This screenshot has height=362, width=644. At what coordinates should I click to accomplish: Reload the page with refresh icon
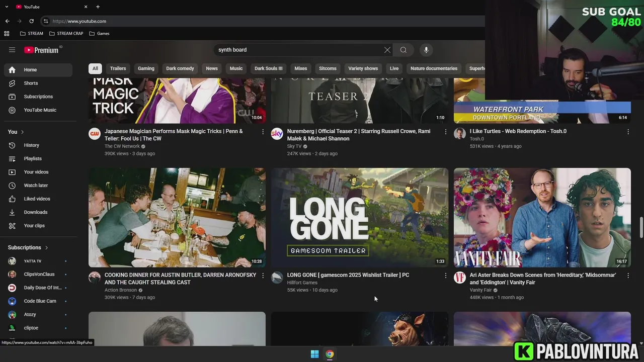coord(31,21)
